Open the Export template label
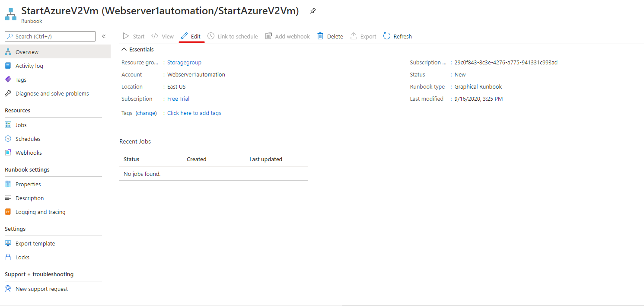Screen dimensions: 644x306 click(35, 244)
